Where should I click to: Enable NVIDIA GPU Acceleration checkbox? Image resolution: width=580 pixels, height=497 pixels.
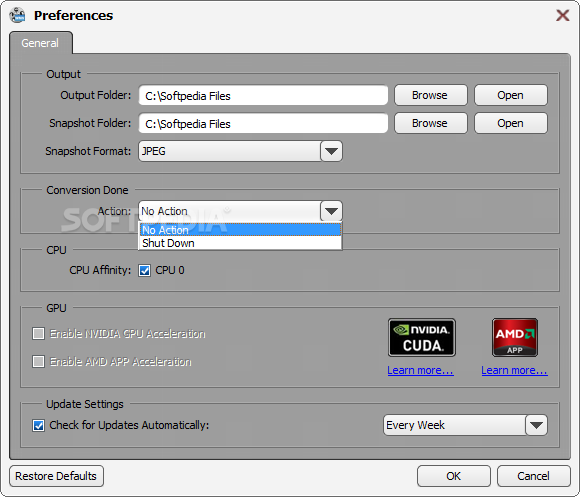tap(38, 334)
